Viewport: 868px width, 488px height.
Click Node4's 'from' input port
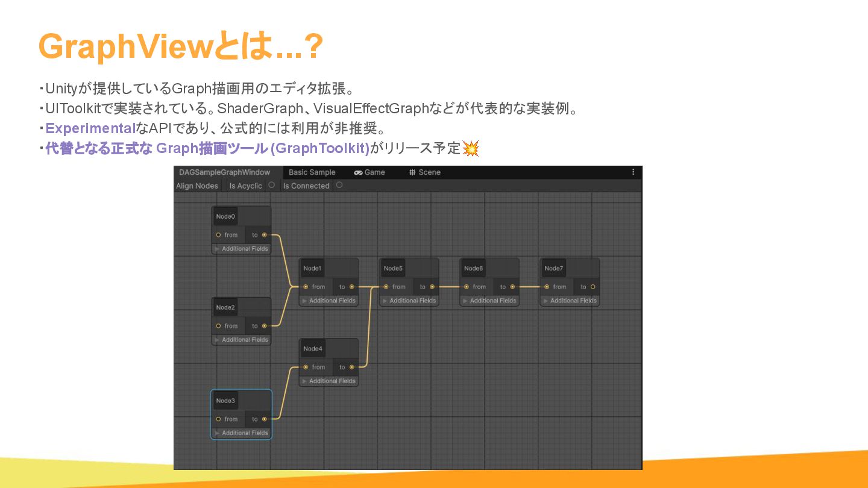coord(306,367)
